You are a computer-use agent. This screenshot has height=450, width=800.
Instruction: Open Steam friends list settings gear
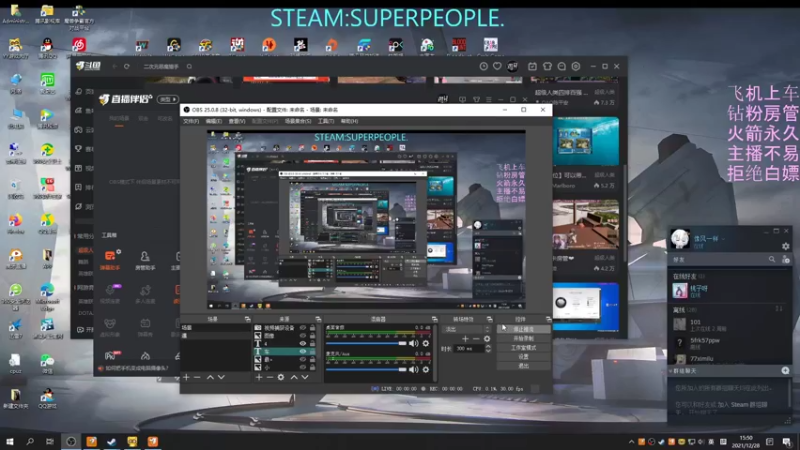786,246
